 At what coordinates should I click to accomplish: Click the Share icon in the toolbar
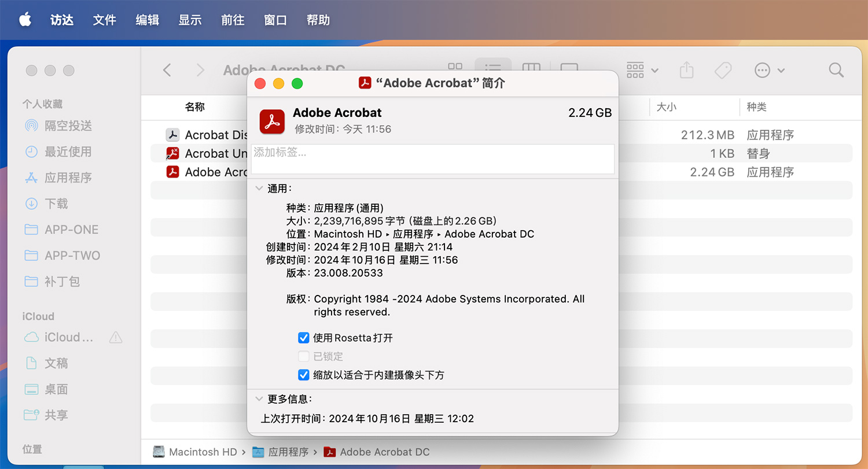tap(686, 69)
